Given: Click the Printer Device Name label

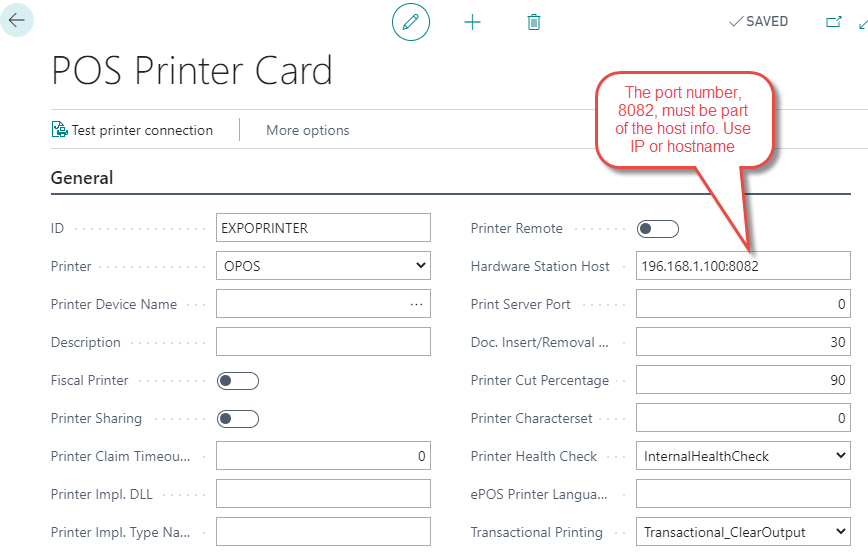Looking at the screenshot, I should pos(114,304).
